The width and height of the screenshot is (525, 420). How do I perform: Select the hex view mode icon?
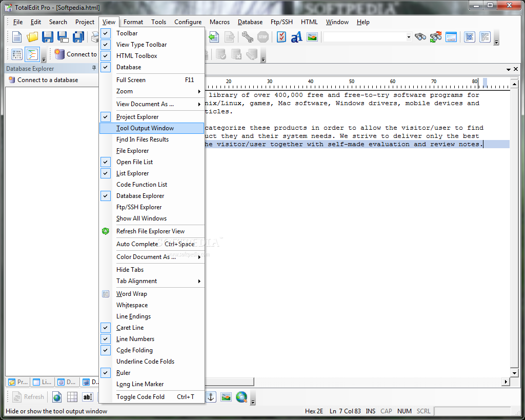point(17,54)
